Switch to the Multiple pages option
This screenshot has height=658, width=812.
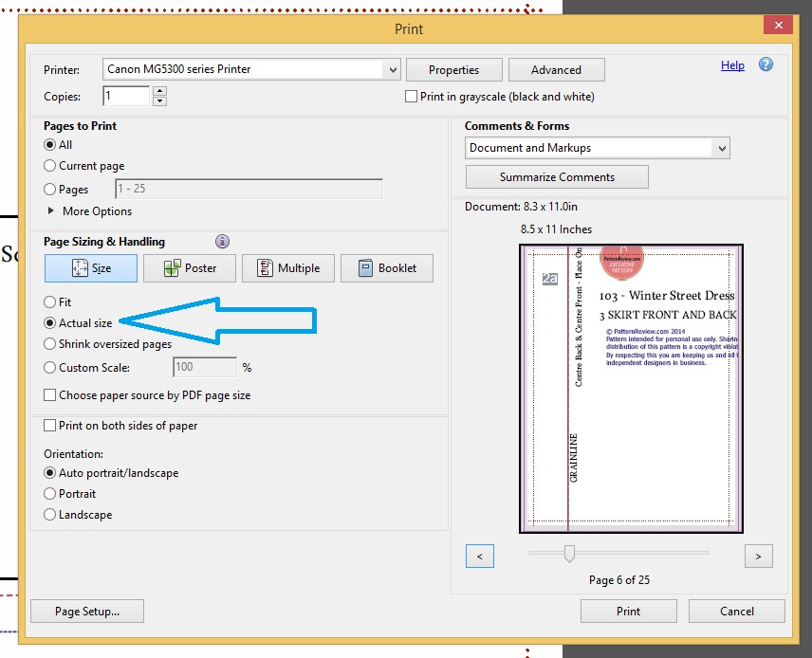coord(288,268)
